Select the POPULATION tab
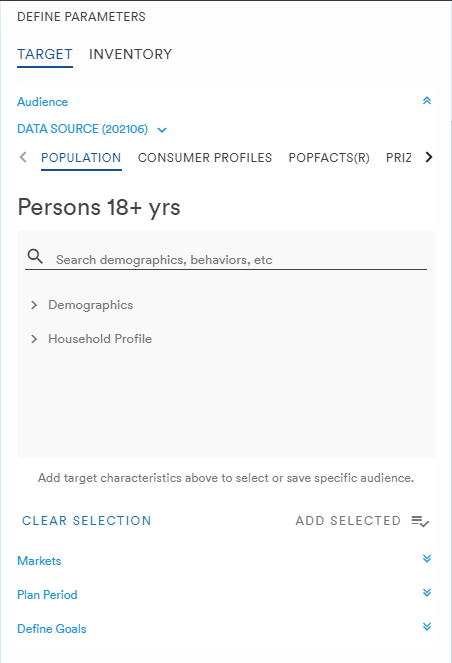The image size is (452, 663). (81, 157)
